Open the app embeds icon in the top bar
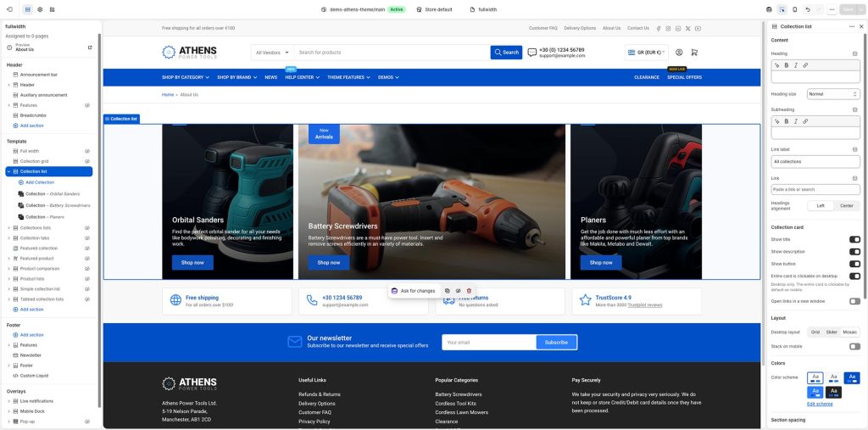The width and height of the screenshot is (868, 430). tap(52, 9)
